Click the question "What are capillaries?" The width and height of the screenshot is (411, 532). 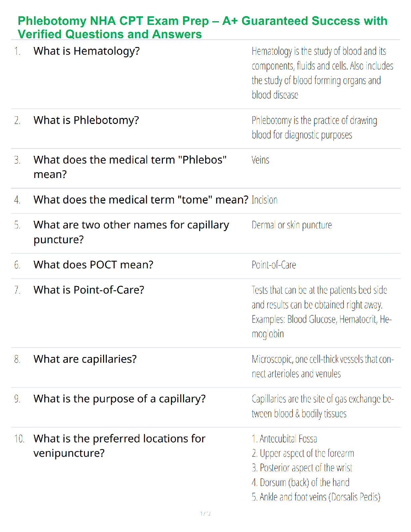click(x=85, y=359)
